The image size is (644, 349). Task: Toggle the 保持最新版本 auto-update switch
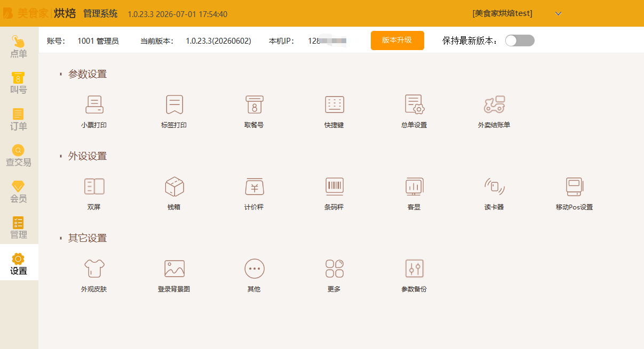520,40
